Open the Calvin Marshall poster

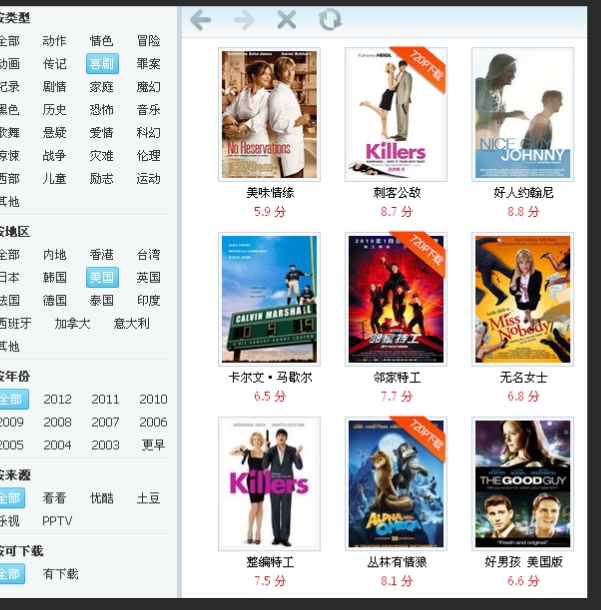(x=269, y=299)
